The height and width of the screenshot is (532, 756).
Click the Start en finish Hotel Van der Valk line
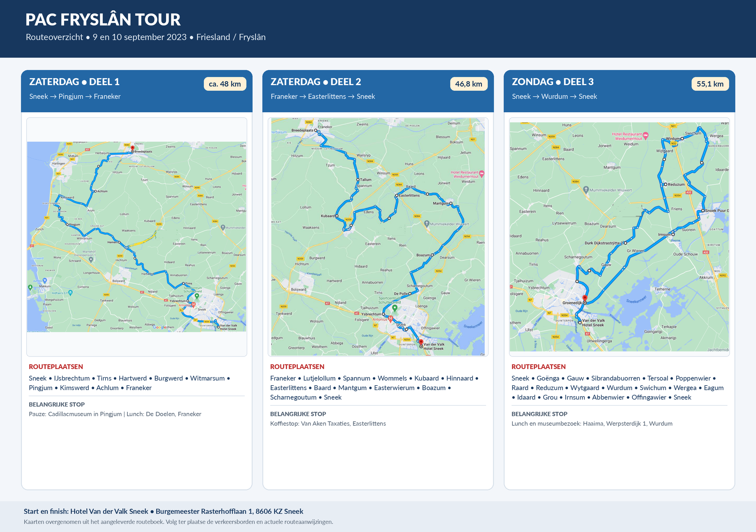click(164, 511)
